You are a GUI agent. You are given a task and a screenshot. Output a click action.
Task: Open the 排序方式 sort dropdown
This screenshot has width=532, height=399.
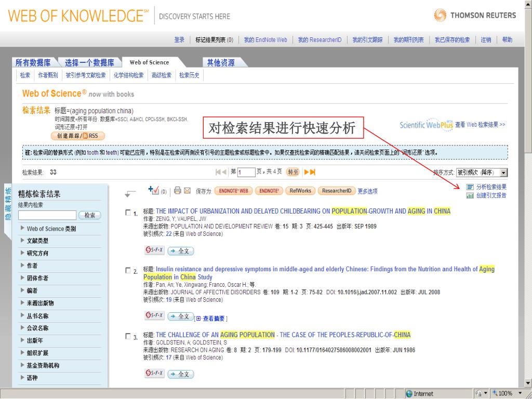482,172
